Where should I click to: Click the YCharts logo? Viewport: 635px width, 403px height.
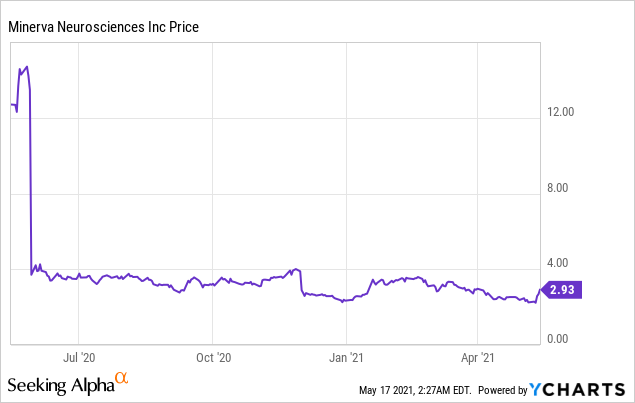(580, 388)
